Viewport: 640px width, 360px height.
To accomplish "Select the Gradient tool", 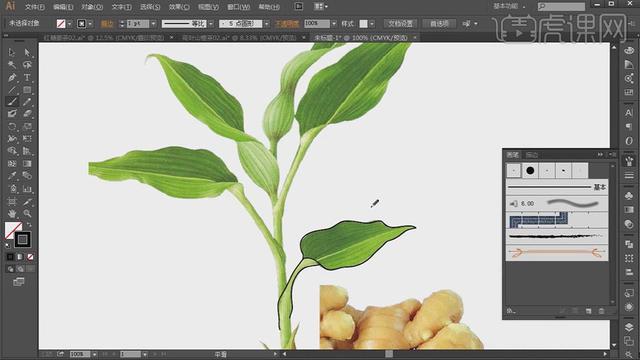I will click(x=27, y=164).
